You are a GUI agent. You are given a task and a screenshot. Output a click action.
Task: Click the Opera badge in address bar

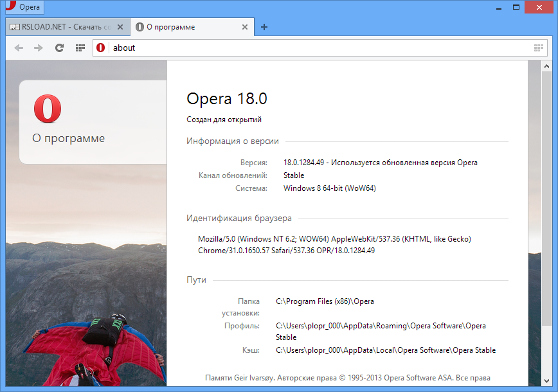(101, 48)
